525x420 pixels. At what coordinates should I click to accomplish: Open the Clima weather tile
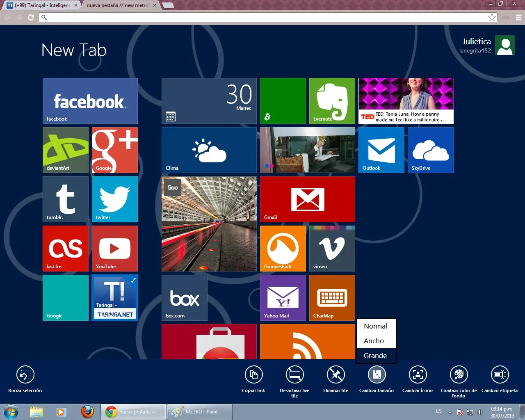[x=209, y=150]
